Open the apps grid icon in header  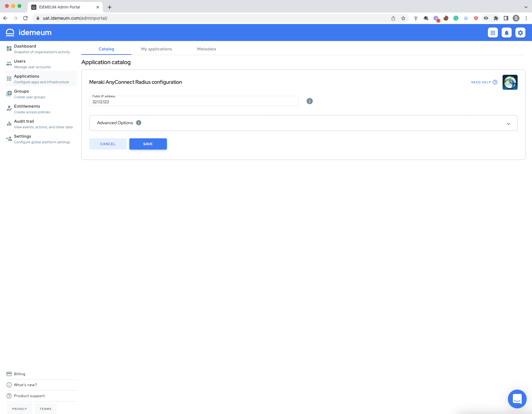tap(493, 33)
